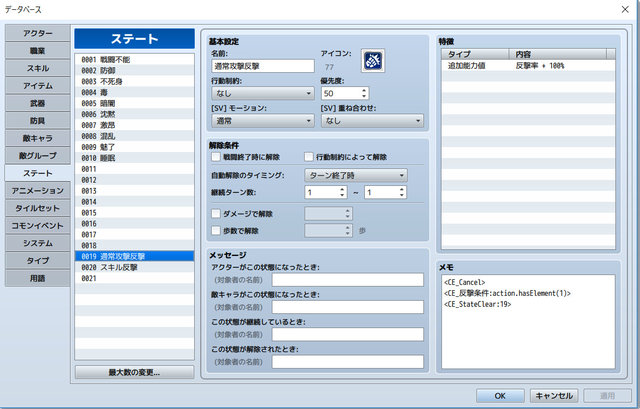Select empty state row 0021

pyautogui.click(x=134, y=278)
